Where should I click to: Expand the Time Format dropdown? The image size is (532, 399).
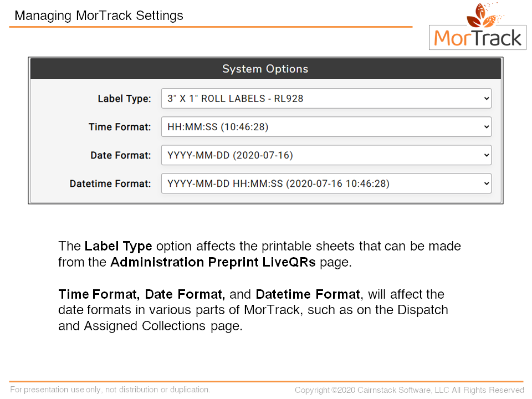(x=326, y=127)
